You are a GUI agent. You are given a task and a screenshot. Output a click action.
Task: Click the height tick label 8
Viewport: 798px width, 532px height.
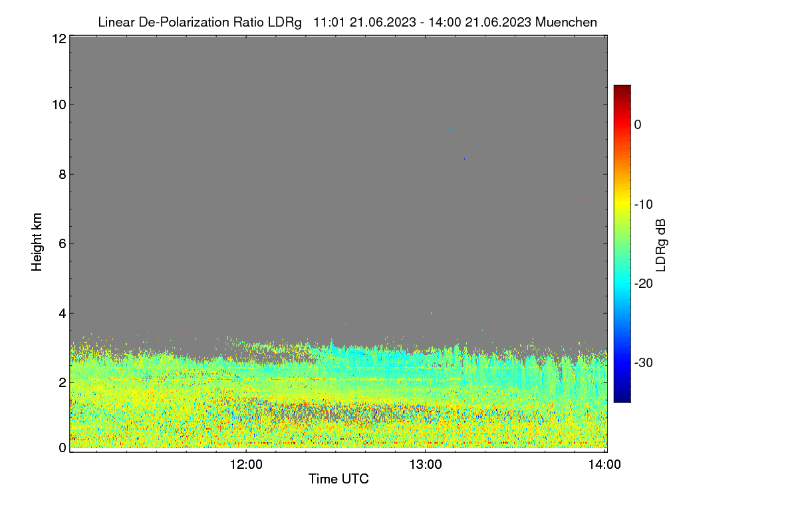tap(63, 174)
